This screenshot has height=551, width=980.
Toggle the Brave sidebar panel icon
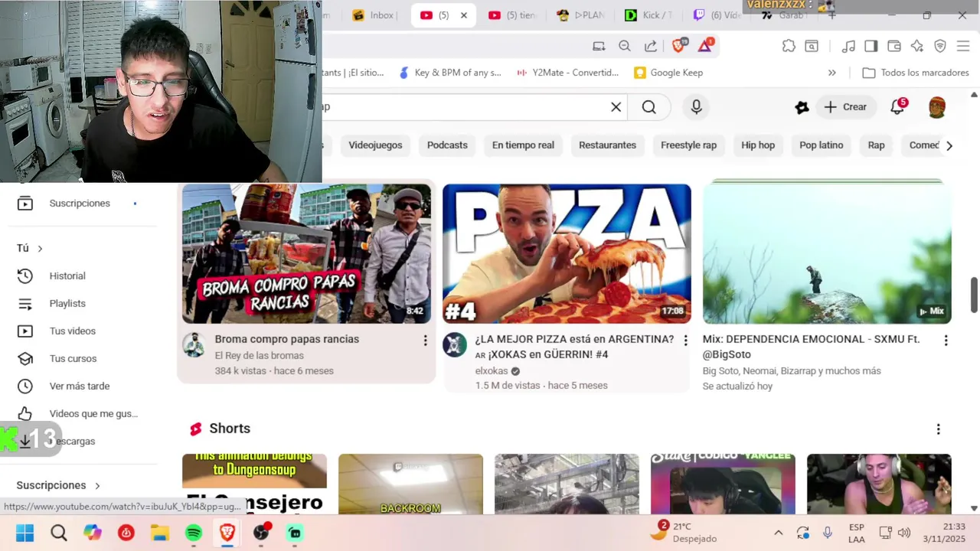tap(871, 46)
